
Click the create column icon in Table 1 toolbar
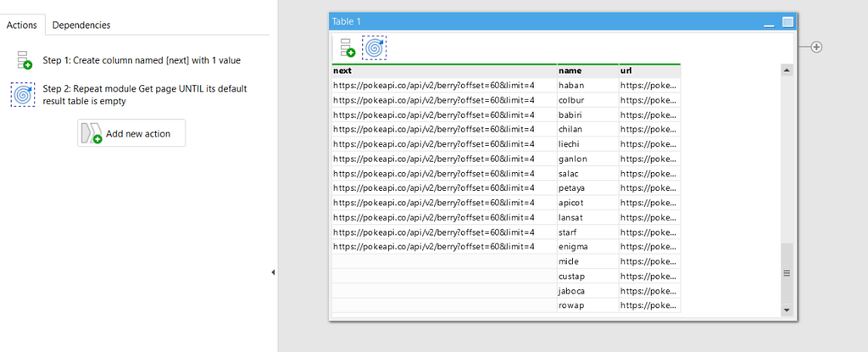[348, 47]
